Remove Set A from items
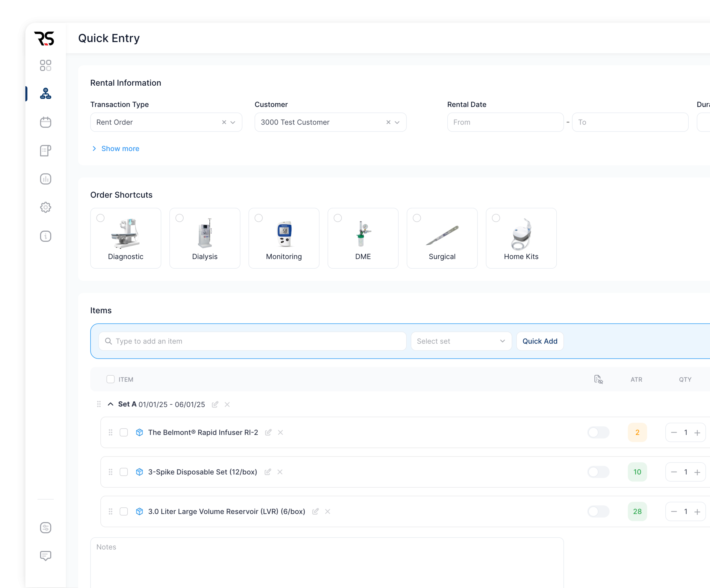 pos(227,404)
